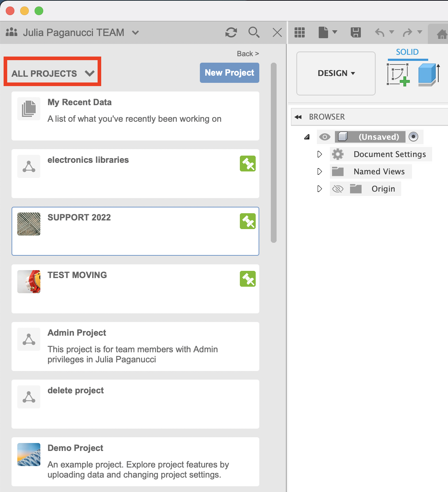Open the undo history dropdown arrow

pyautogui.click(x=391, y=32)
